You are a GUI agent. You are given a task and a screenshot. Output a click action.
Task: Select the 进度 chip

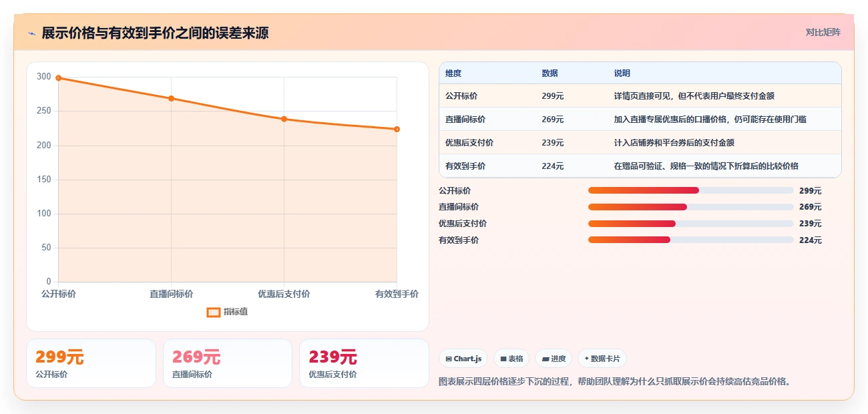click(x=554, y=359)
